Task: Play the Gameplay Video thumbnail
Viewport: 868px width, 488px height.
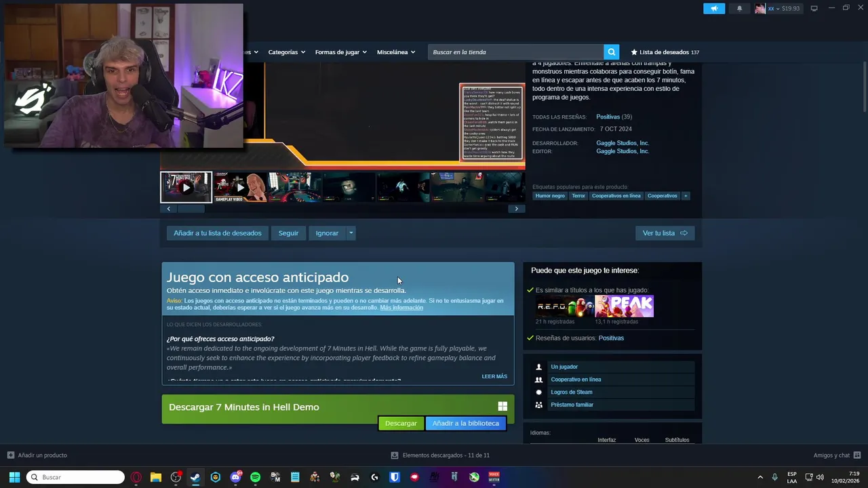Action: pos(240,187)
